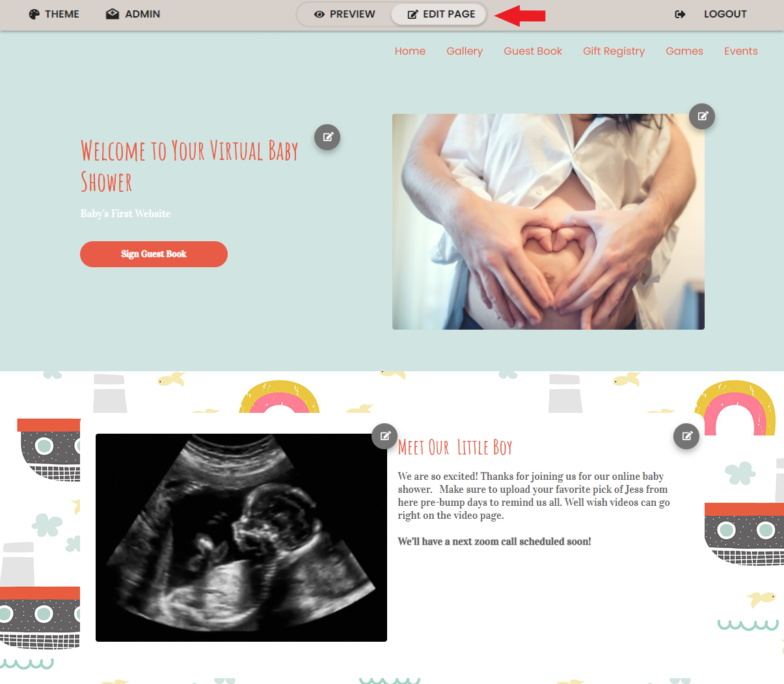Switch to Preview mode
The width and height of the screenshot is (784, 684).
(344, 14)
